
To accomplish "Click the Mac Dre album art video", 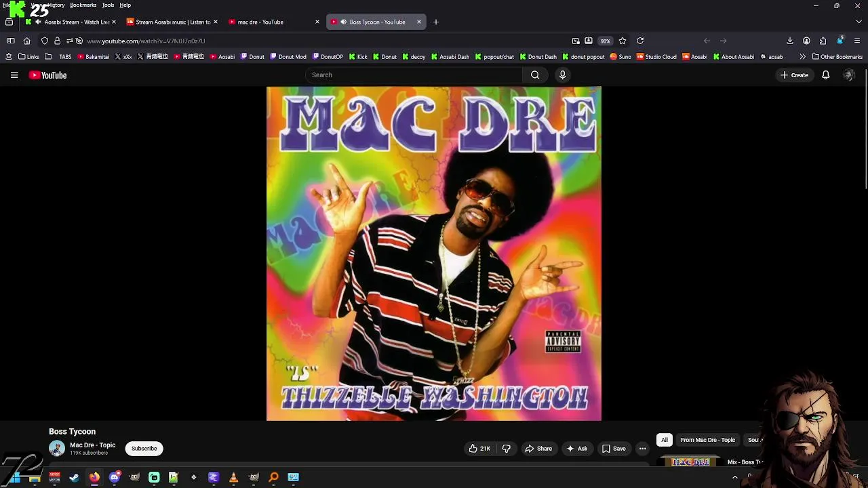I will [434, 253].
